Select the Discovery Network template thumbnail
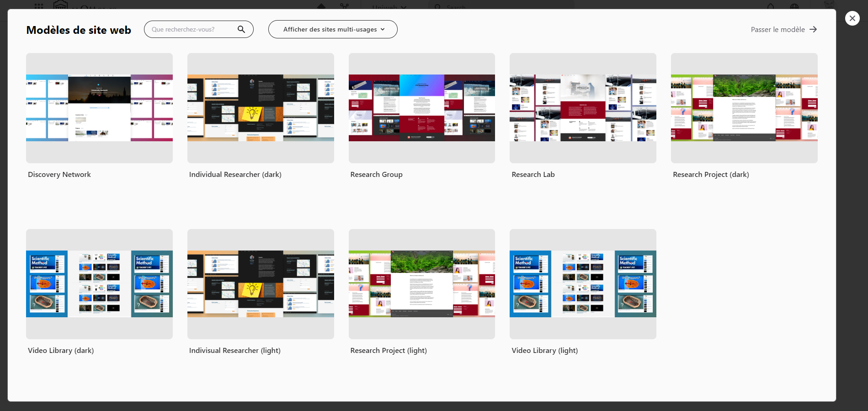This screenshot has width=868, height=411. (99, 108)
